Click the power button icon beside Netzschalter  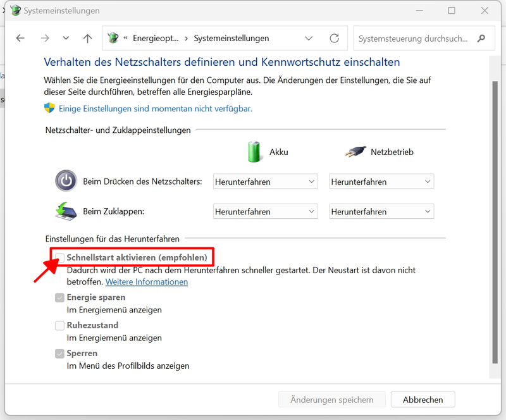pyautogui.click(x=66, y=181)
